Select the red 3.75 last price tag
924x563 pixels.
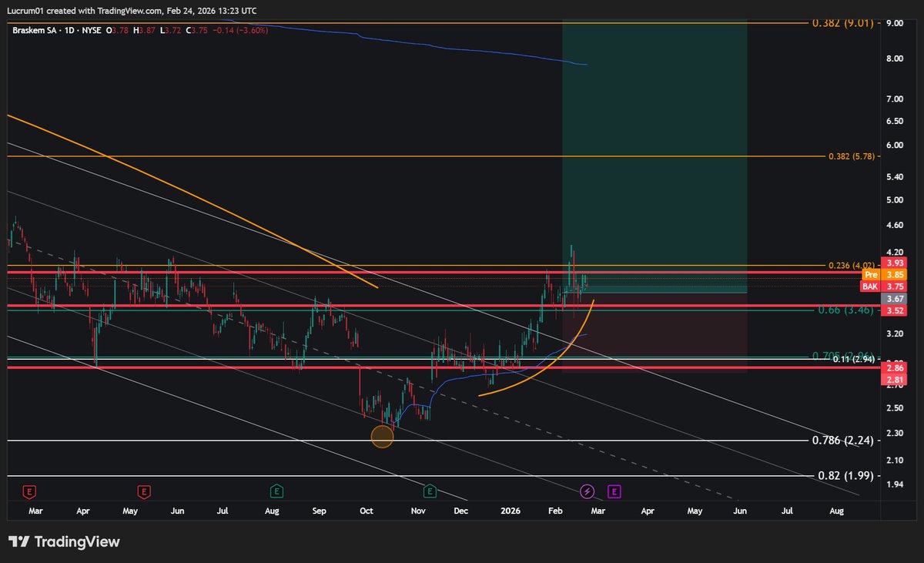pos(896,286)
